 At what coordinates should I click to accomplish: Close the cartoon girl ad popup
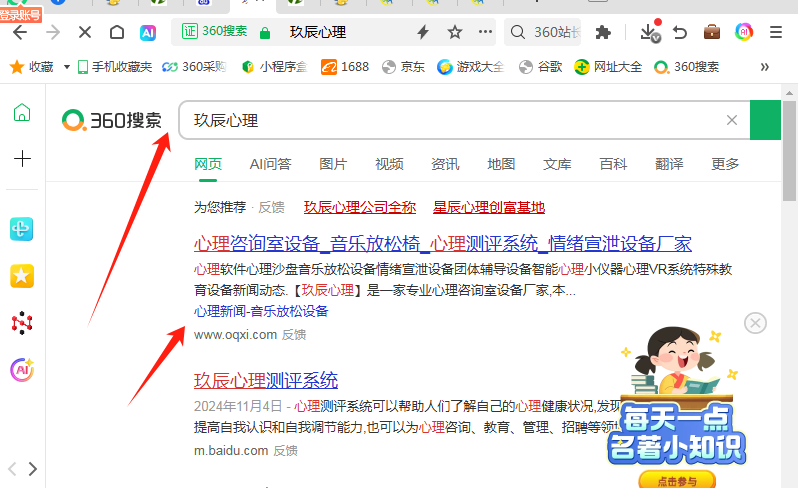click(755, 323)
